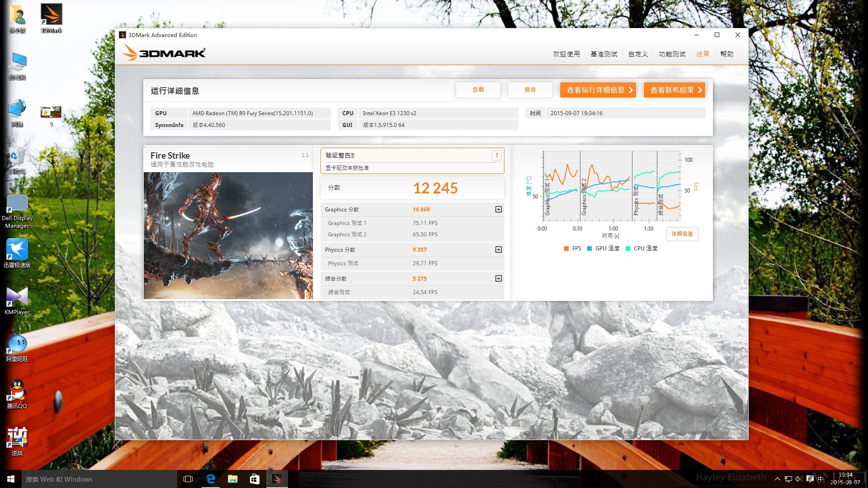
Task: Click 查看运行详细信息 button
Action: [598, 90]
